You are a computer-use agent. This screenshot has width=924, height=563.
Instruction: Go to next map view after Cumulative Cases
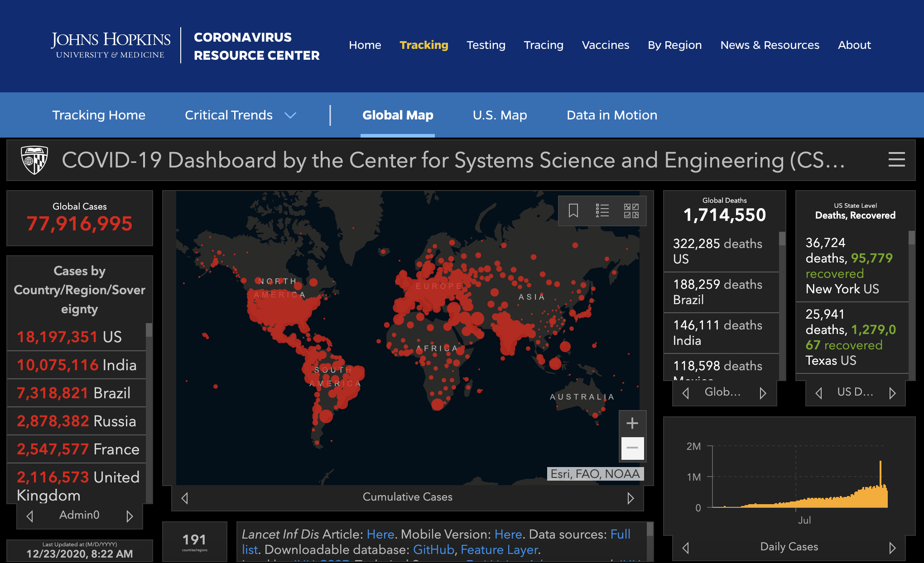(x=630, y=498)
